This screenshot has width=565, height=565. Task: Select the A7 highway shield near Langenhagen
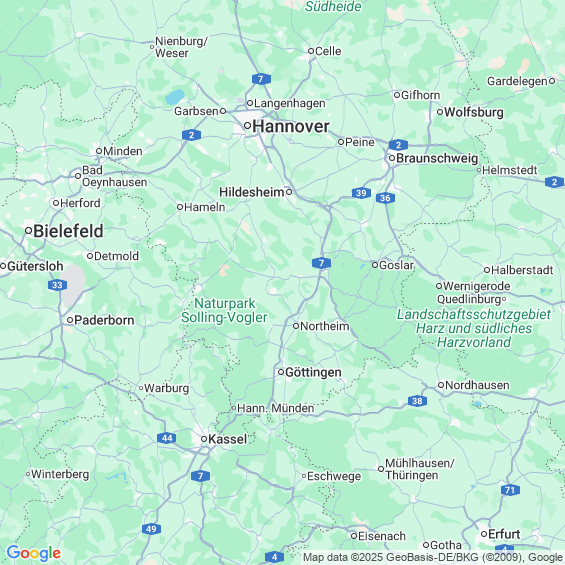261,79
